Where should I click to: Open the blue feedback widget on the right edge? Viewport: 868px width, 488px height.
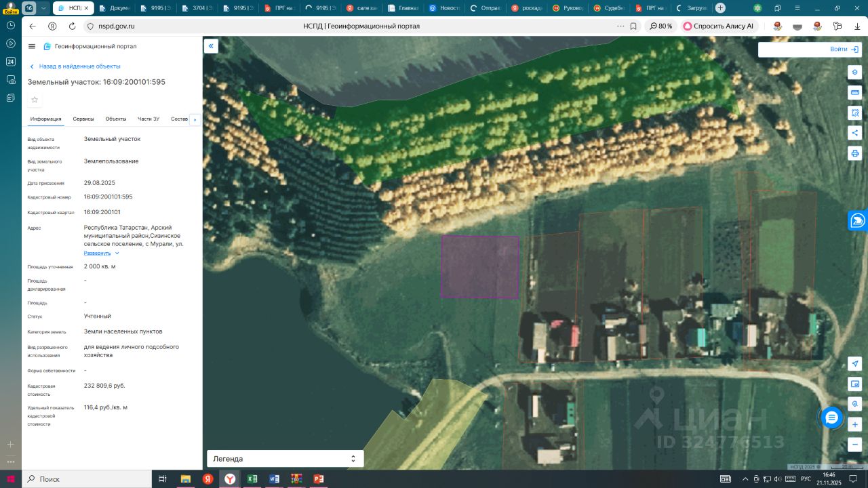[858, 220]
